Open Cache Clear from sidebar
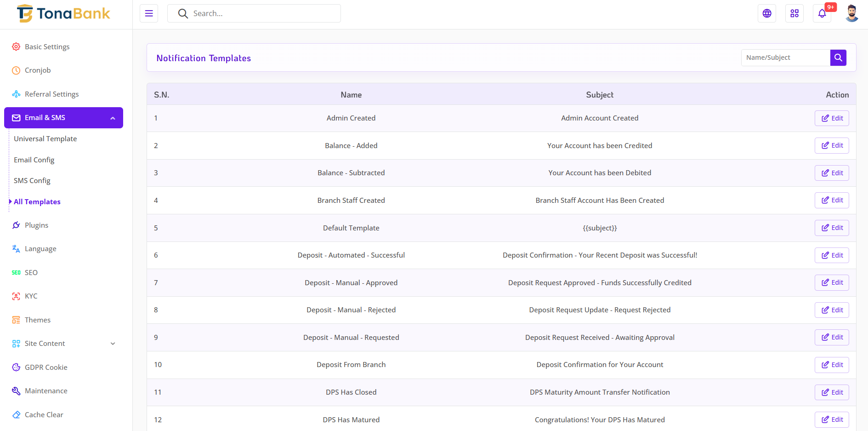Viewport: 868px width, 431px height. point(44,414)
